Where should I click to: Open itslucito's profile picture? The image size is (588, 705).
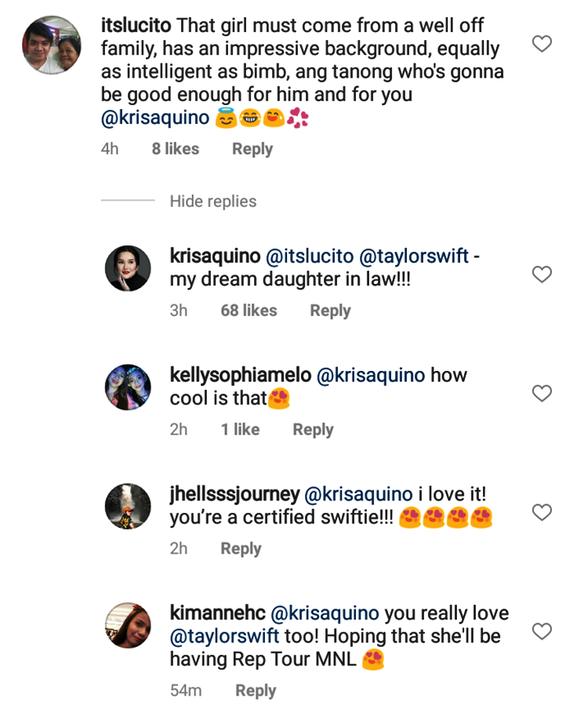tap(50, 45)
